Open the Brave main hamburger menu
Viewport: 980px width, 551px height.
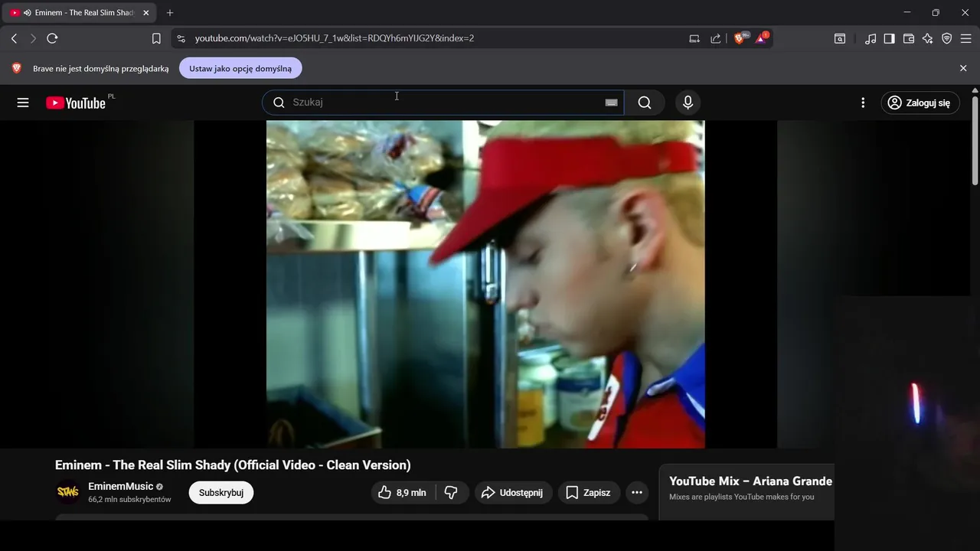(966, 38)
